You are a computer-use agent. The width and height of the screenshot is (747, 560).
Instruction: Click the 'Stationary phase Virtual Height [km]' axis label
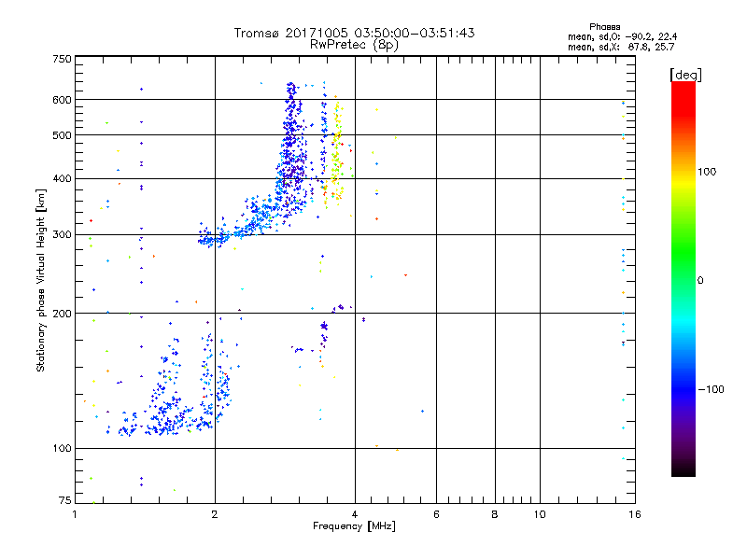41,280
